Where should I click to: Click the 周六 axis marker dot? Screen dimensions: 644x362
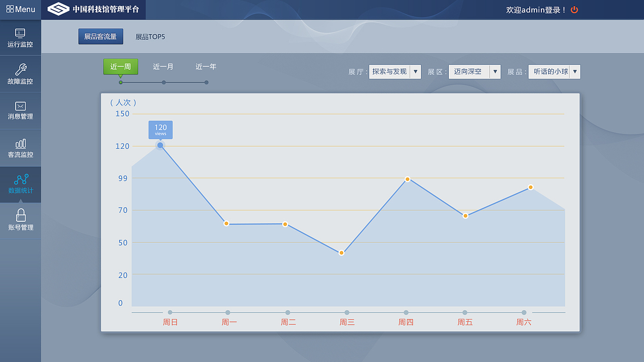524,313
